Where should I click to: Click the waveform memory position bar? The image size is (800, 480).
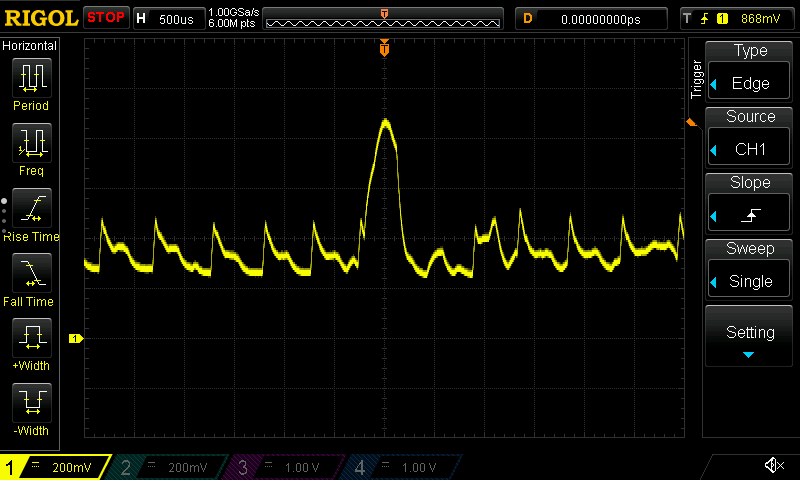[384, 19]
